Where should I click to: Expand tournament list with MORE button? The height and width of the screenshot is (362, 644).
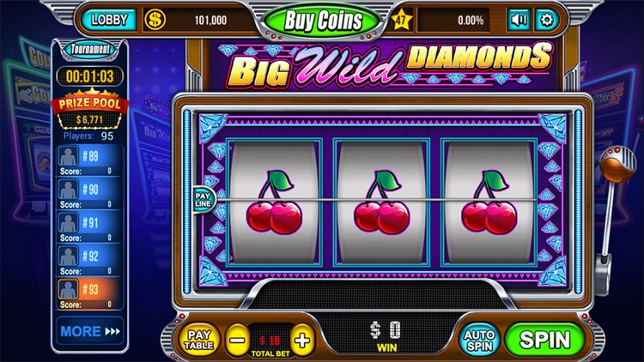(90, 331)
